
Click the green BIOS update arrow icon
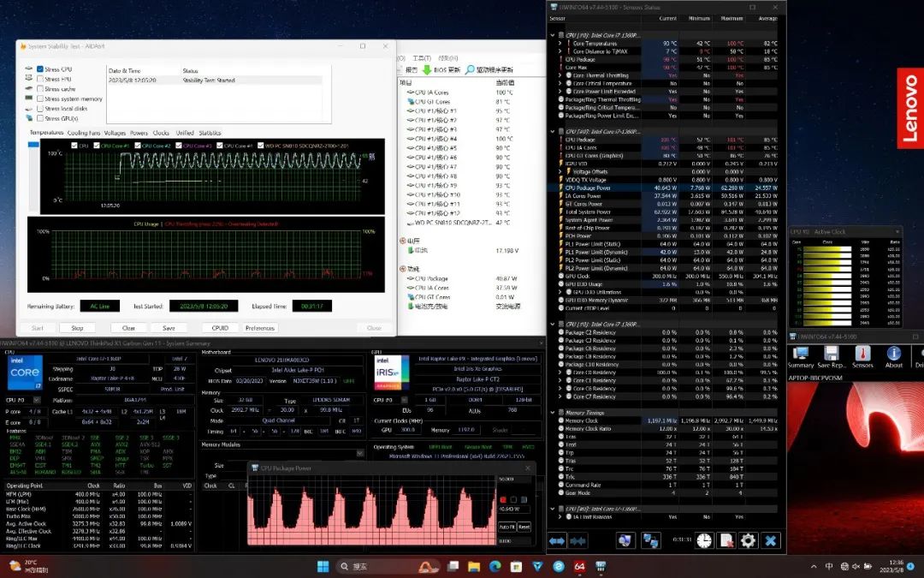coord(427,69)
